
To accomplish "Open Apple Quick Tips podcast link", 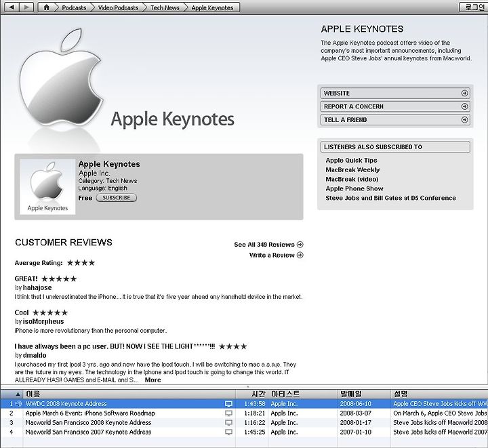I will [x=351, y=161].
